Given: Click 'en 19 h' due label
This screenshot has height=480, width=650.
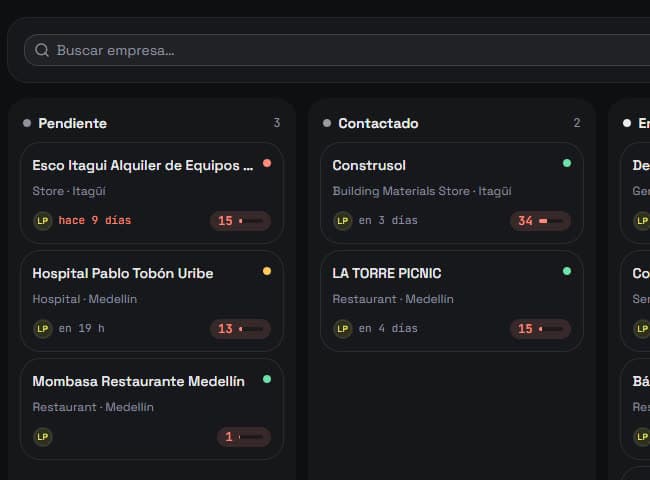Looking at the screenshot, I should click(x=81, y=328).
